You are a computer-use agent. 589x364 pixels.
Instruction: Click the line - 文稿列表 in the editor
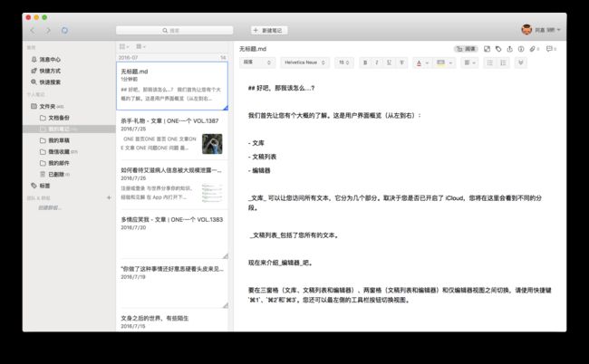point(262,157)
